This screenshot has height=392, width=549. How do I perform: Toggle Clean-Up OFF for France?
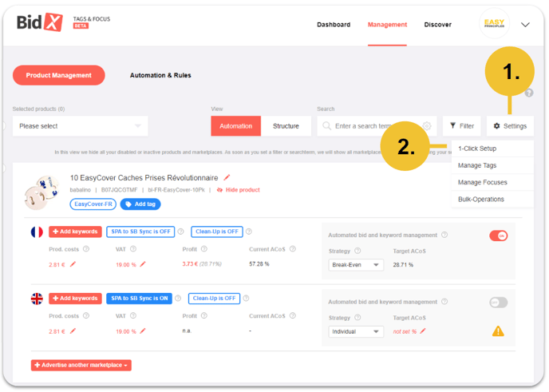click(x=217, y=232)
